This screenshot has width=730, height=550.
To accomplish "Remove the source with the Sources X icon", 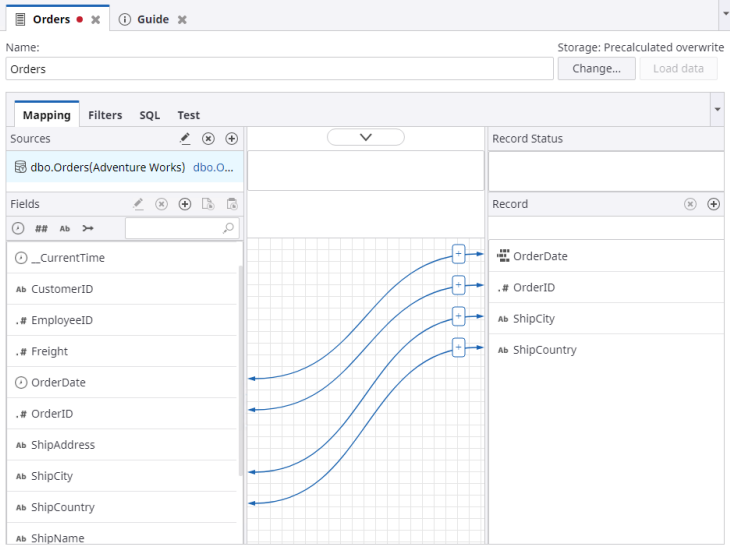I will (x=208, y=139).
